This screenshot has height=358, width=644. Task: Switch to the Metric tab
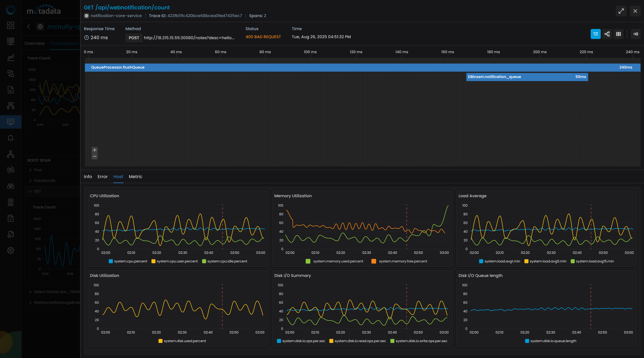(135, 176)
